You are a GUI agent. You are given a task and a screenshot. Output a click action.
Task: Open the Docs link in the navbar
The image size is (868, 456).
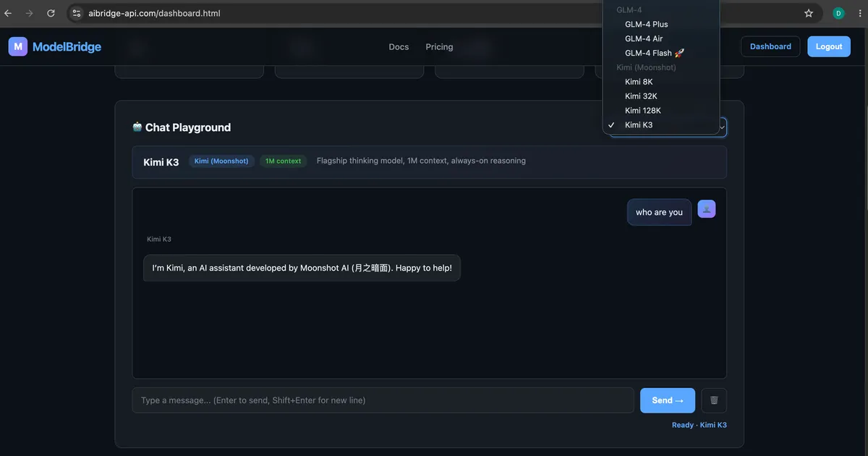click(399, 46)
